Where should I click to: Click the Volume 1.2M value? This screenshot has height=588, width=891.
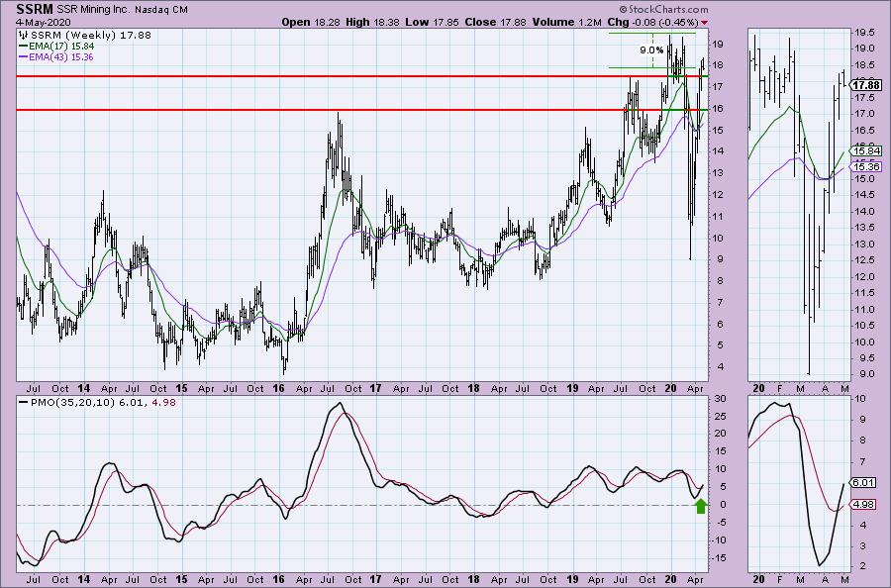click(566, 22)
